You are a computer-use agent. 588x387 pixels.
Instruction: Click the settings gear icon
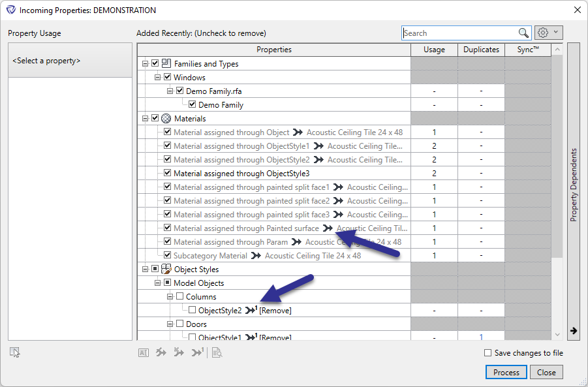click(542, 33)
